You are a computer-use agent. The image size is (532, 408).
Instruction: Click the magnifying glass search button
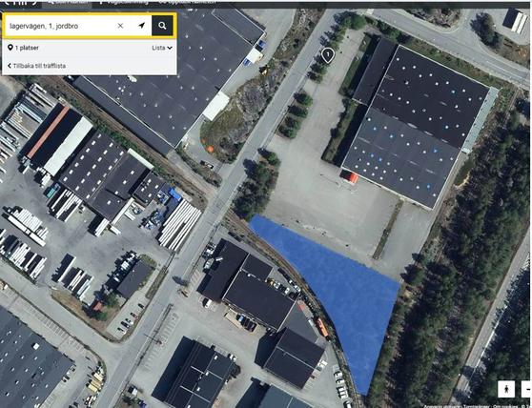[162, 26]
